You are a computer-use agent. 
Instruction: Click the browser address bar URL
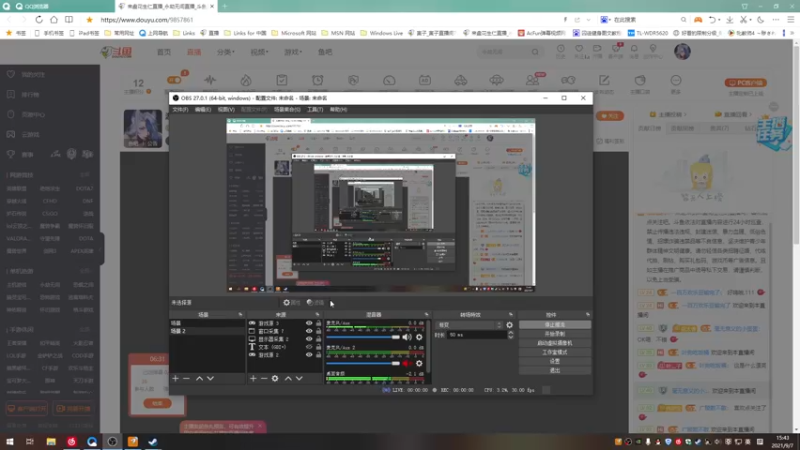147,20
